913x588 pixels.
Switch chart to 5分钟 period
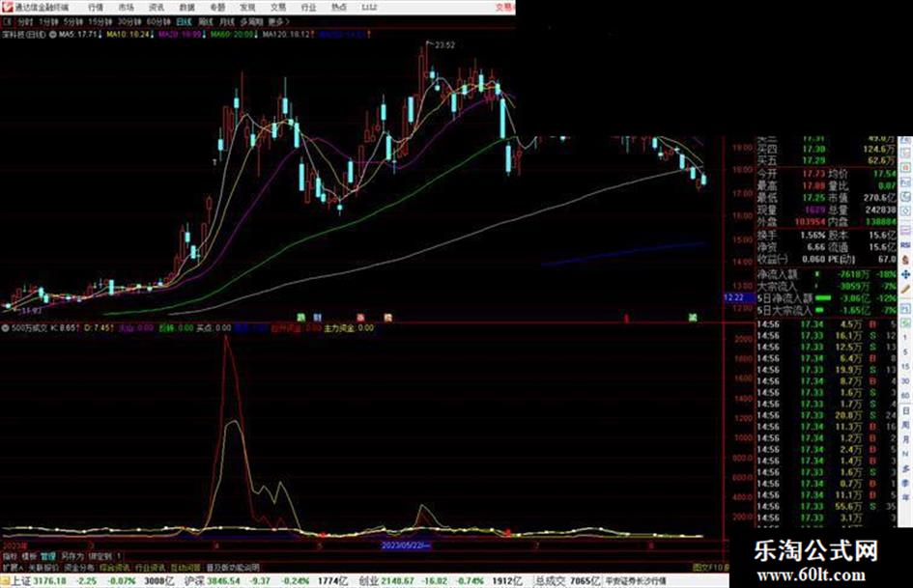tap(72, 21)
